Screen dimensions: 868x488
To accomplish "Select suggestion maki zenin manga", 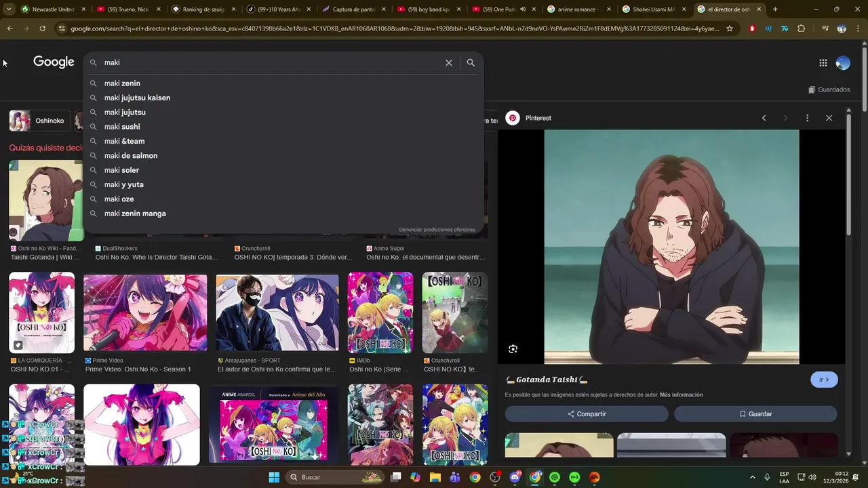I will [x=283, y=213].
